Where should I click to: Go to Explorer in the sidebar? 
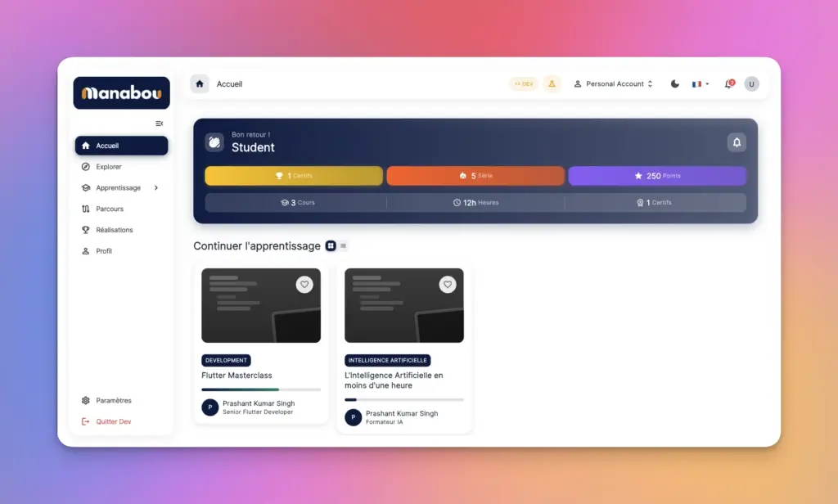[x=109, y=167]
